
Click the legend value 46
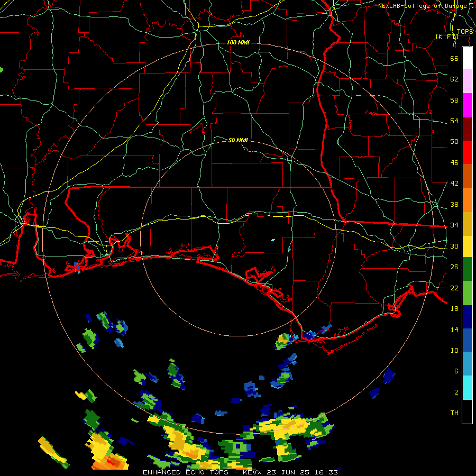[454, 163]
